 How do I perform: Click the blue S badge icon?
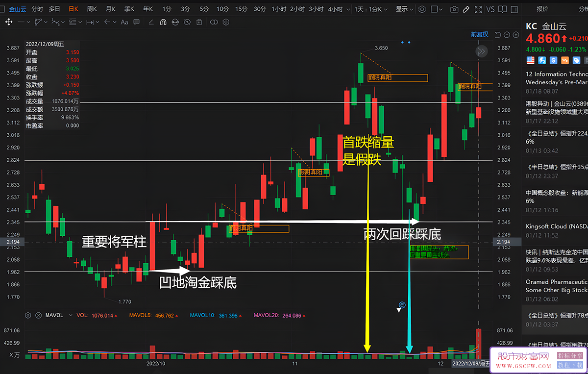553,60
